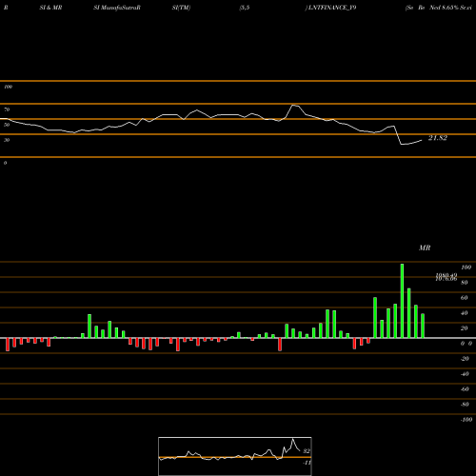Click the '-20' MR axis label

tap(465, 359)
